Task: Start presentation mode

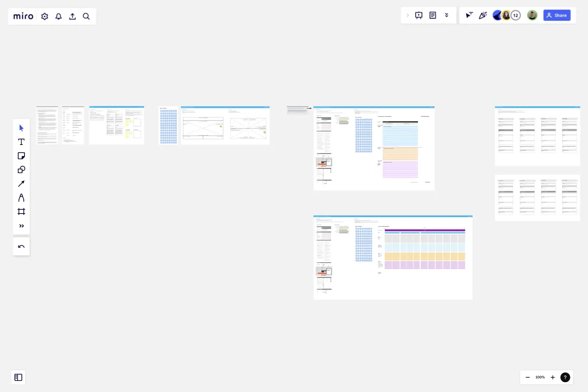Action: [419, 15]
